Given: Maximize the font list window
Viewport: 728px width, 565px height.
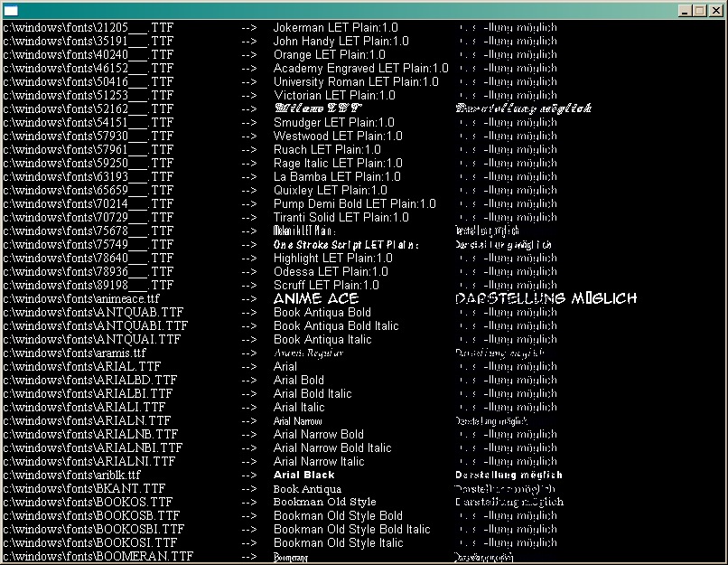Looking at the screenshot, I should (x=700, y=11).
